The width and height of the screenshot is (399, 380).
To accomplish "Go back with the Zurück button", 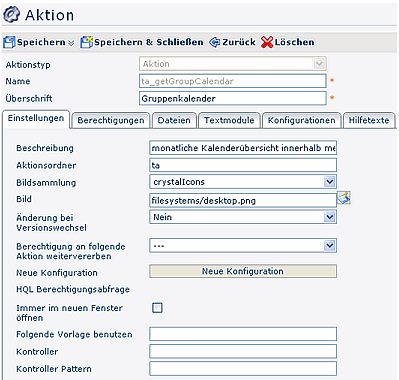I will coord(233,42).
